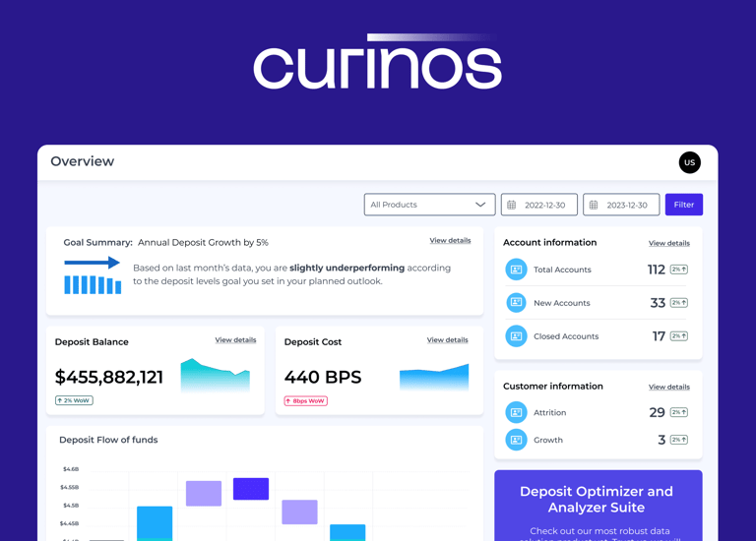Viewport: 756px width, 541px height.
Task: Click the Attrition 2% badge
Action: [679, 412]
